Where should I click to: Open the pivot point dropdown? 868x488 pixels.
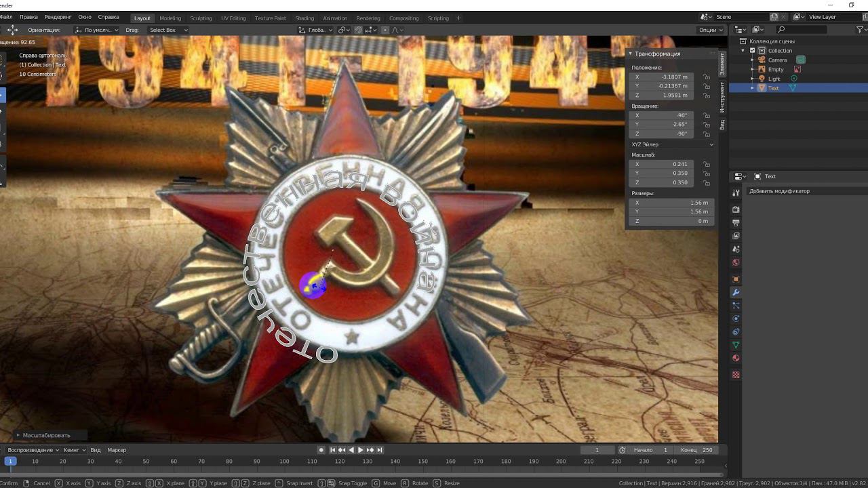344,30
